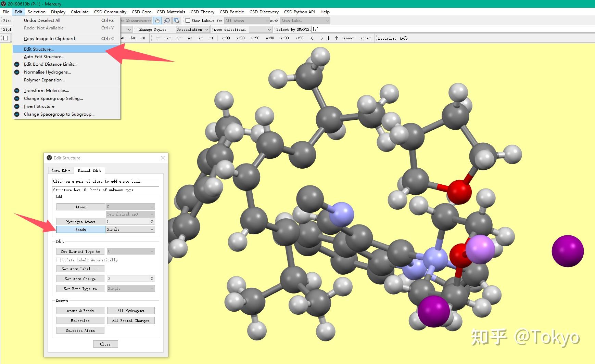Click the Select by SMARTS input field
Screen dimensions: 595x364
click(x=453, y=29)
